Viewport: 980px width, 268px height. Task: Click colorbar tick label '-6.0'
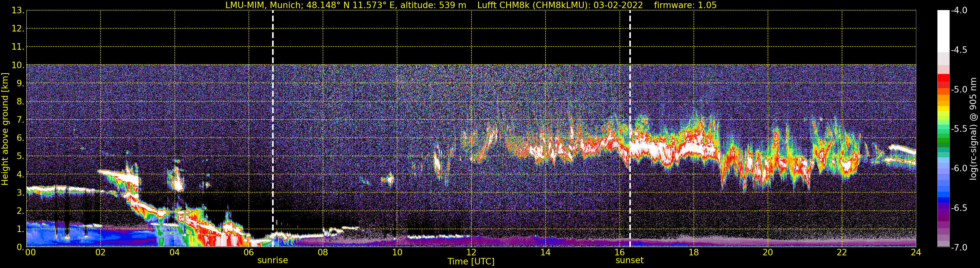coord(959,168)
